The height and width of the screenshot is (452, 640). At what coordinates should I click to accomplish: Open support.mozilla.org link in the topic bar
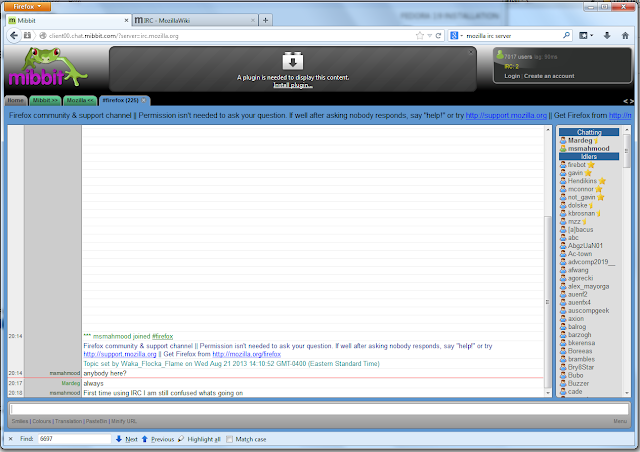point(506,115)
